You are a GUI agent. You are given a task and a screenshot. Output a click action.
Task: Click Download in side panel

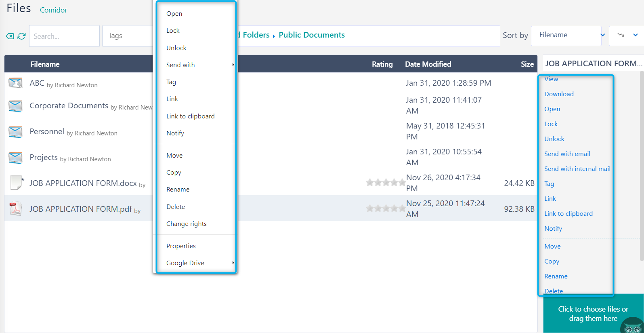559,94
